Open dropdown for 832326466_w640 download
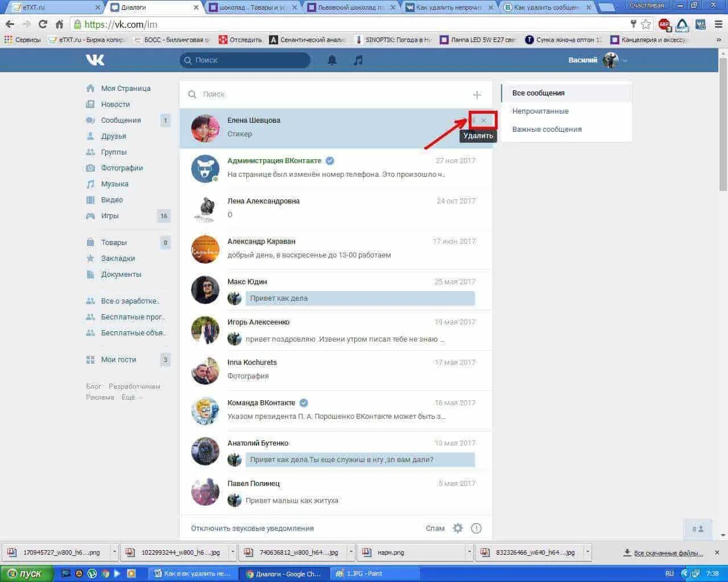 588,552
